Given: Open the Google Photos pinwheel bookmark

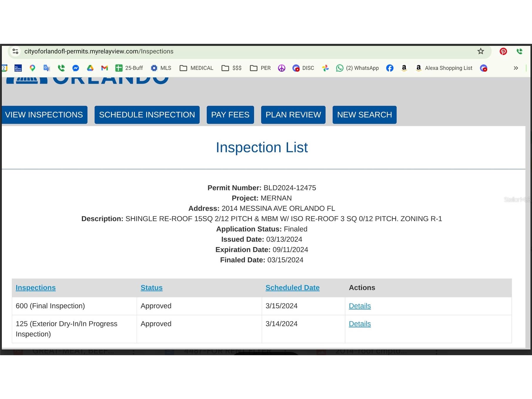Looking at the screenshot, I should tap(325, 68).
